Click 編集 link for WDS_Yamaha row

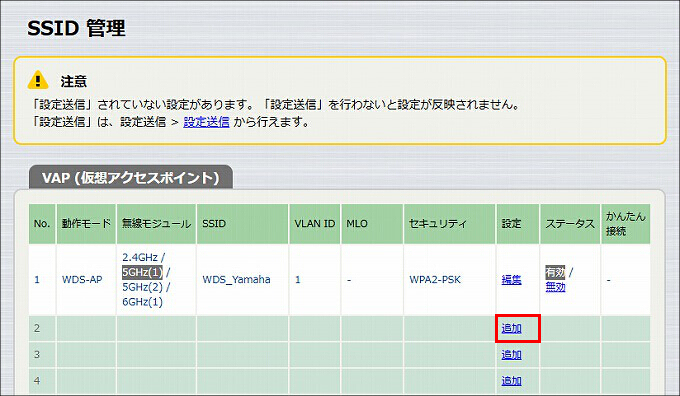click(x=511, y=280)
